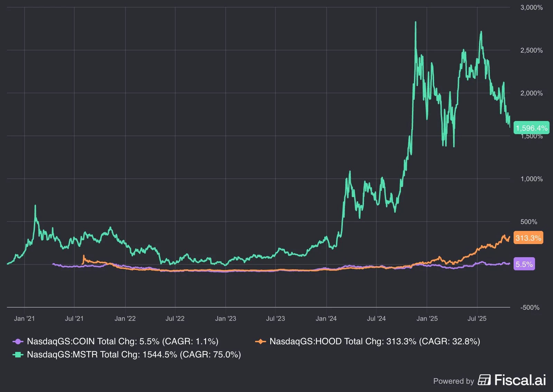The image size is (553, 392).
Task: Click the Jul '25 x-axis label
Action: (x=477, y=318)
